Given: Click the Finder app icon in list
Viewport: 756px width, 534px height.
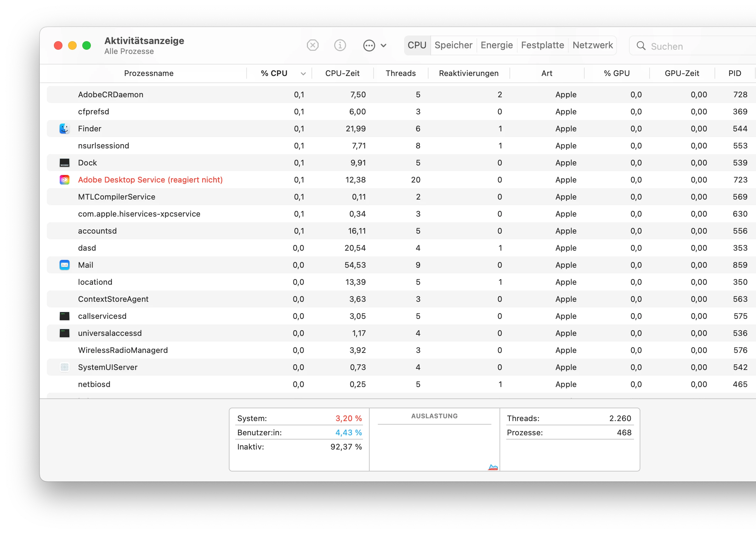Looking at the screenshot, I should click(64, 129).
